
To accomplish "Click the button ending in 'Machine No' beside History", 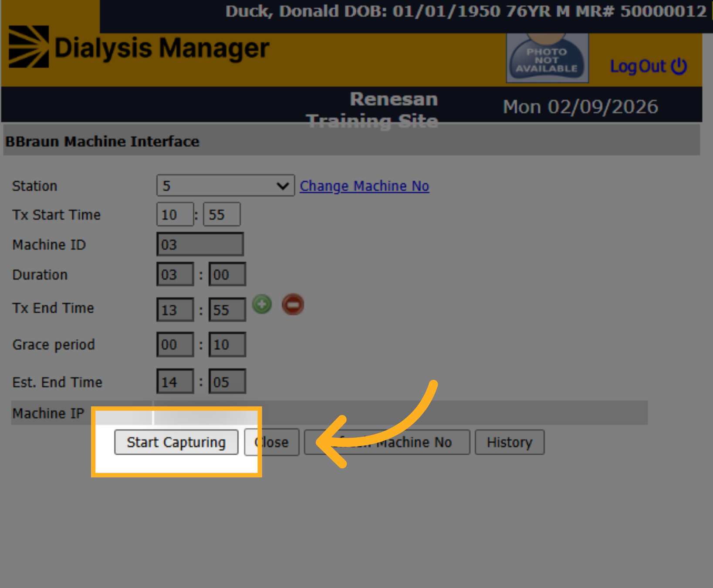I will [387, 442].
